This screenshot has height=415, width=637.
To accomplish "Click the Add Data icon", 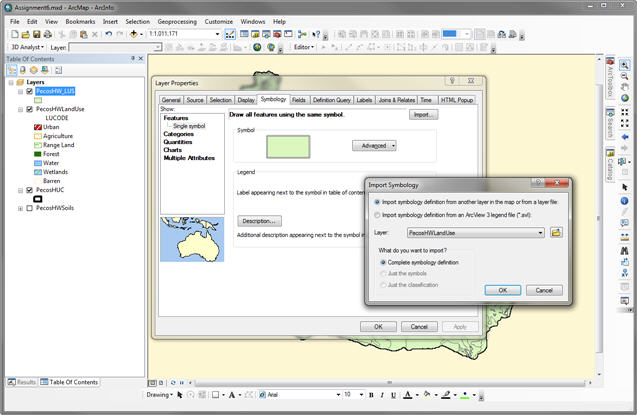I will point(134,34).
